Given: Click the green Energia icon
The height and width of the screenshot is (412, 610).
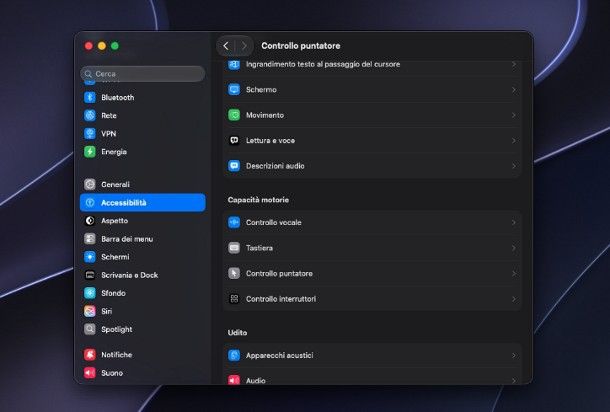Looking at the screenshot, I should point(90,152).
